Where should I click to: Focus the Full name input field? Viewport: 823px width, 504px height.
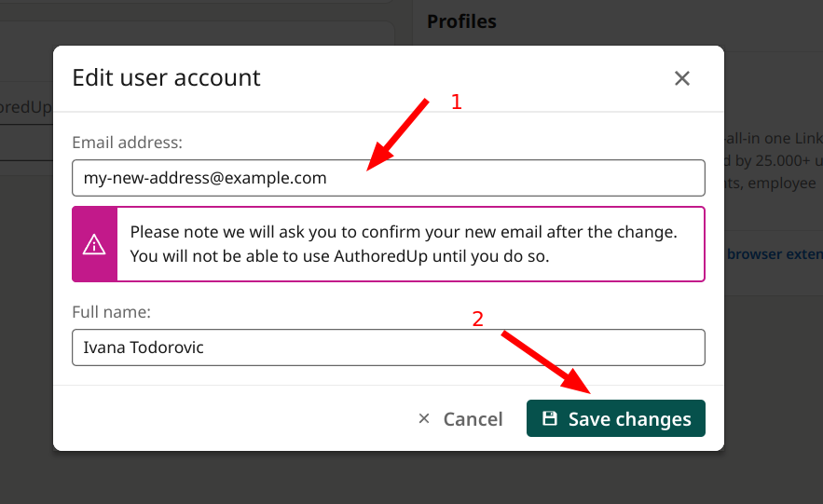[x=389, y=347]
